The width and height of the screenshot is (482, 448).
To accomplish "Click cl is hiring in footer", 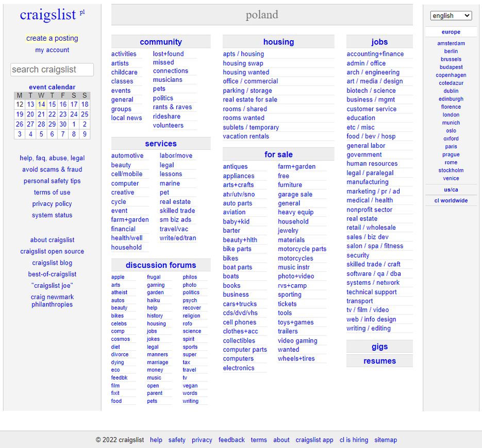I will point(354,440).
